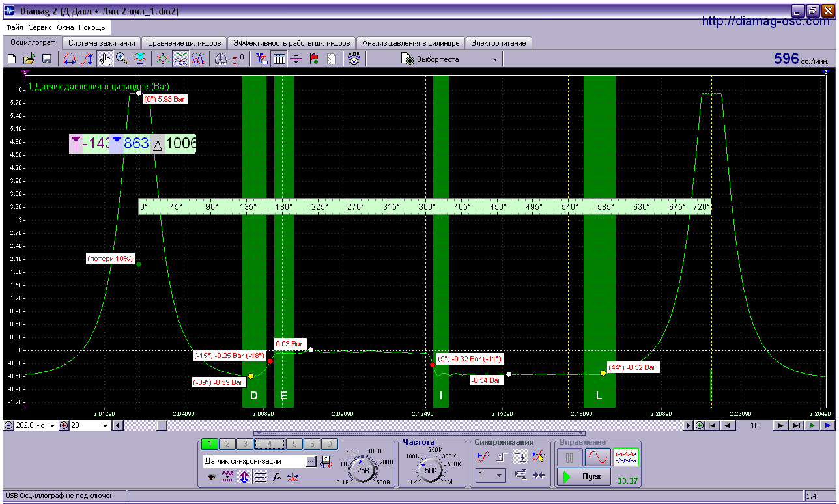This screenshot has width=839, height=504.
Task: Click the purple waveform filter icon
Action: click(227, 477)
